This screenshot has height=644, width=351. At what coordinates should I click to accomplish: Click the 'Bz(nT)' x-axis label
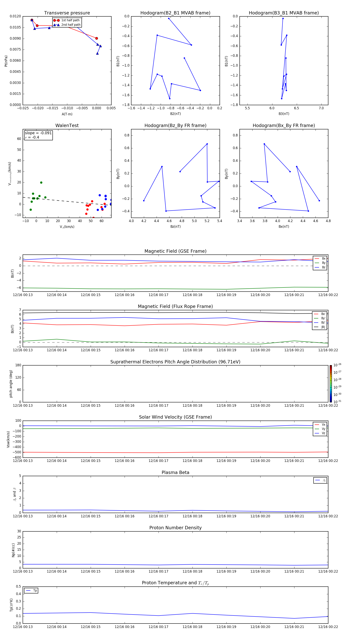point(175,227)
